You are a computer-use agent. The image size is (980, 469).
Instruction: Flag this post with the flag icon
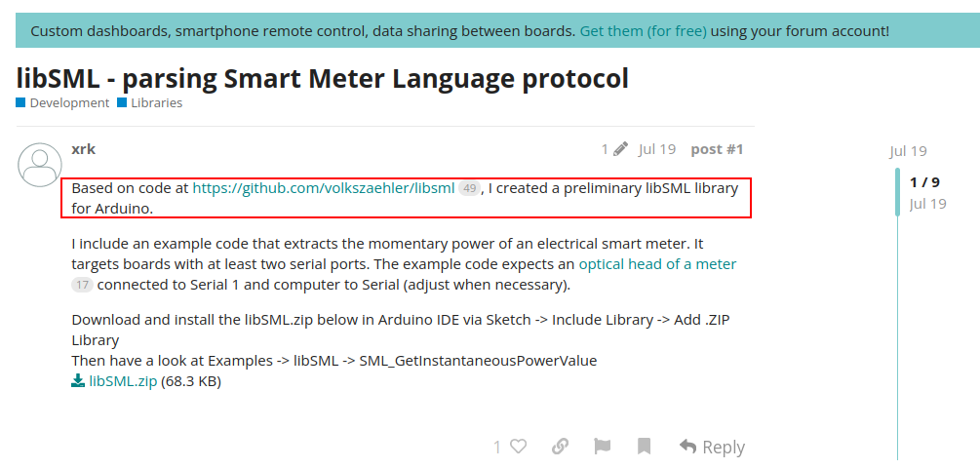pyautogui.click(x=602, y=447)
